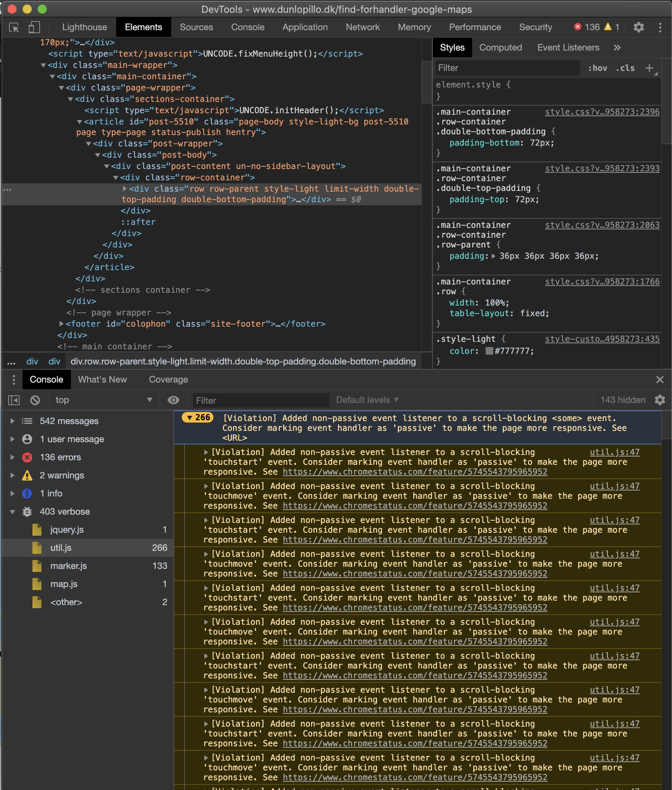Switch to the Application tab

click(x=305, y=27)
